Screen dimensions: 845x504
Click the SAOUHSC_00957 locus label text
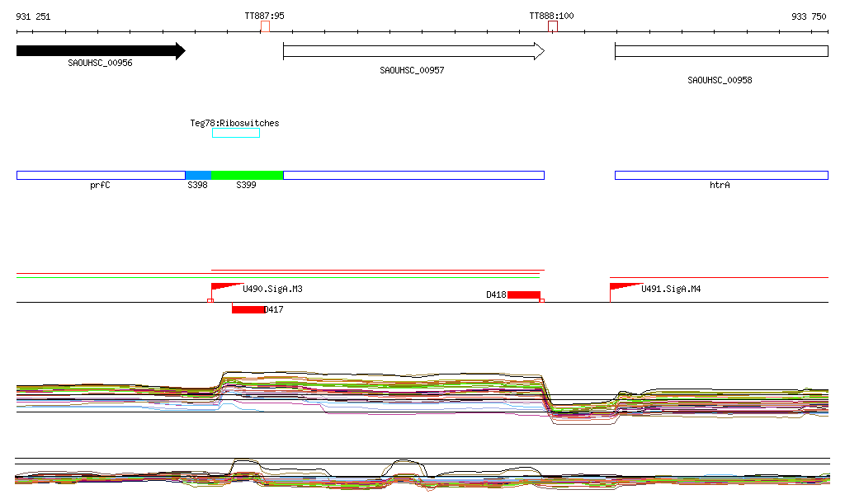click(x=412, y=71)
